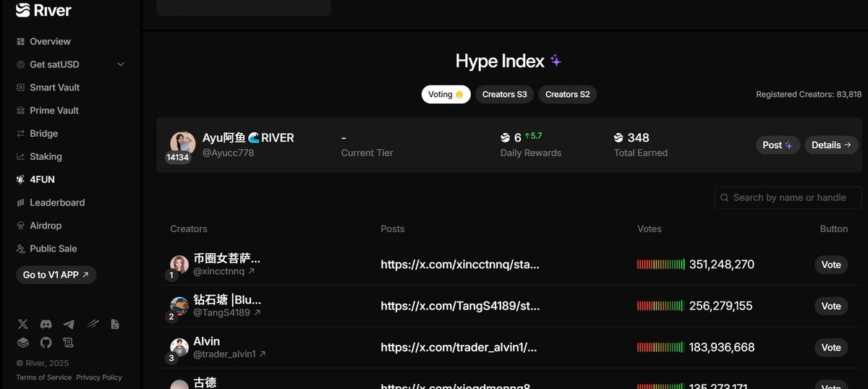
Task: Click the Votes column header
Action: point(650,229)
